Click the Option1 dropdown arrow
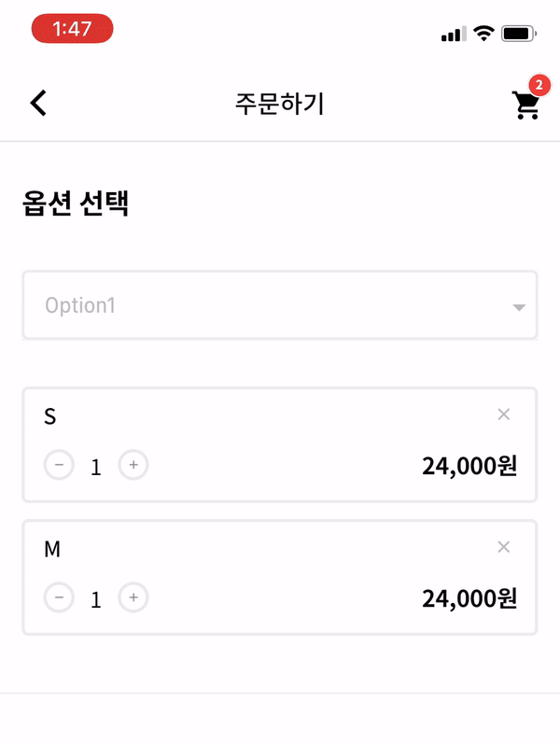The height and width of the screenshot is (744, 560). (x=519, y=307)
